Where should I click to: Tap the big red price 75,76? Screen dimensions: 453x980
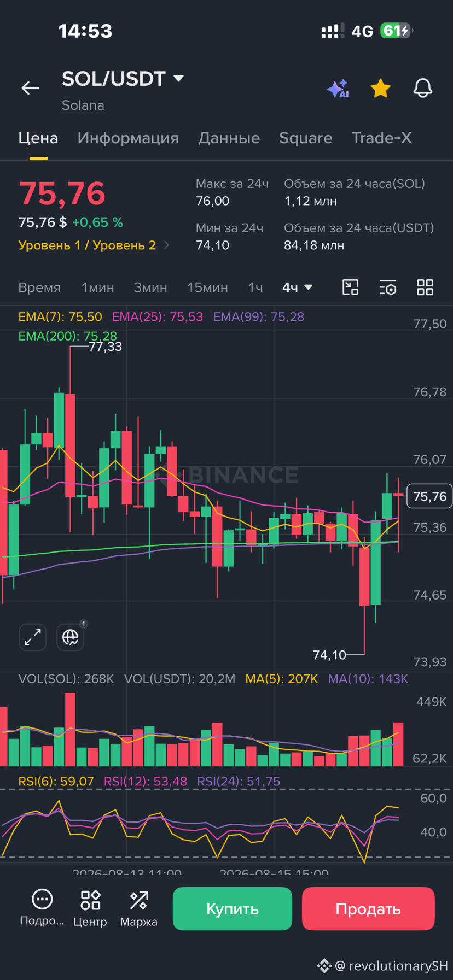tap(62, 193)
